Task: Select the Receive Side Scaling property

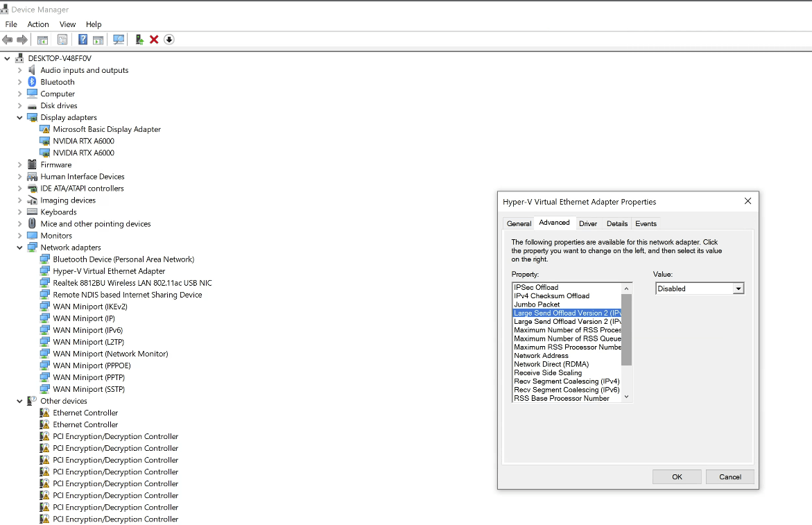Action: click(x=548, y=372)
